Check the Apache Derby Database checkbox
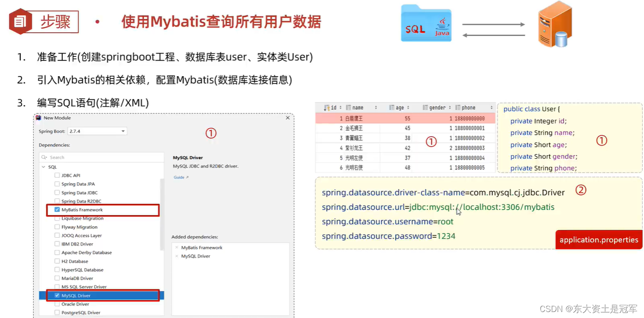Viewport: 644px width, 318px height. click(x=57, y=252)
